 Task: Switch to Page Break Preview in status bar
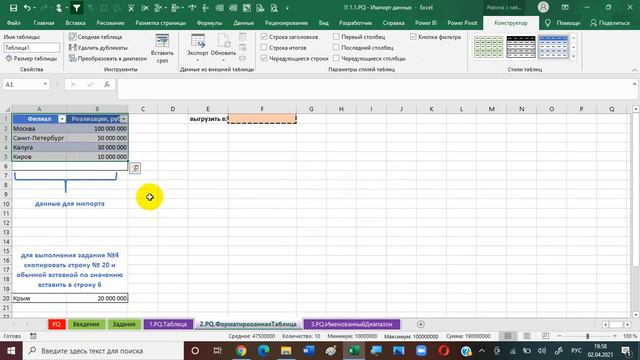tap(545, 336)
